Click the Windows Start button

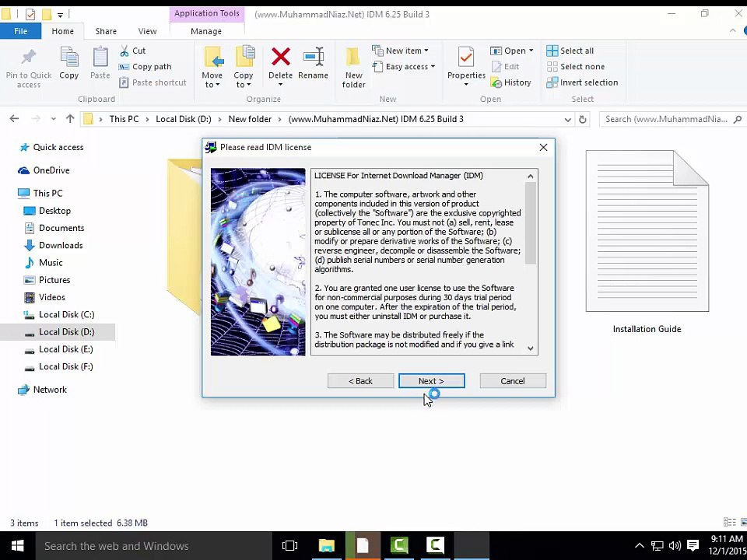click(x=17, y=546)
